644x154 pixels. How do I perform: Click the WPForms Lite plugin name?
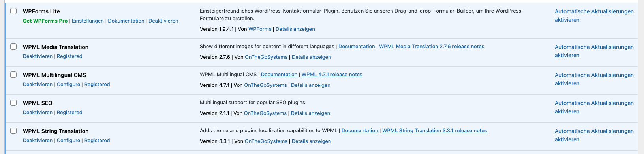click(x=41, y=11)
